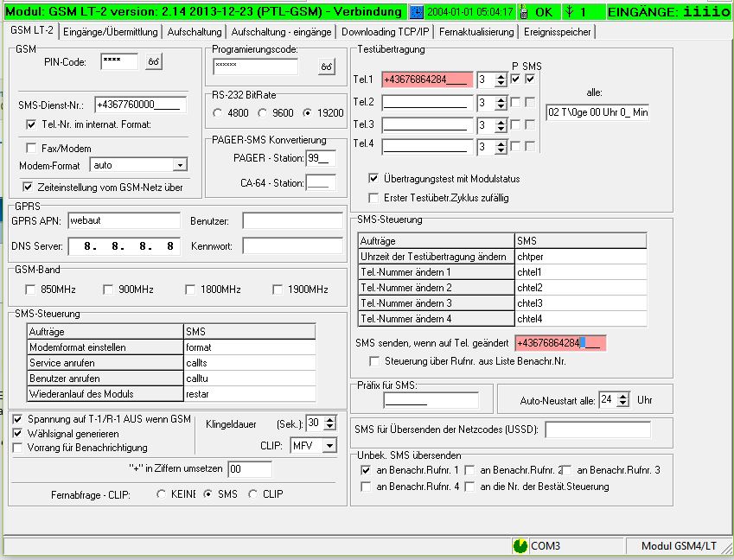
Task: Reveal the Programierungscode with the glasses icon
Action: click(x=326, y=67)
